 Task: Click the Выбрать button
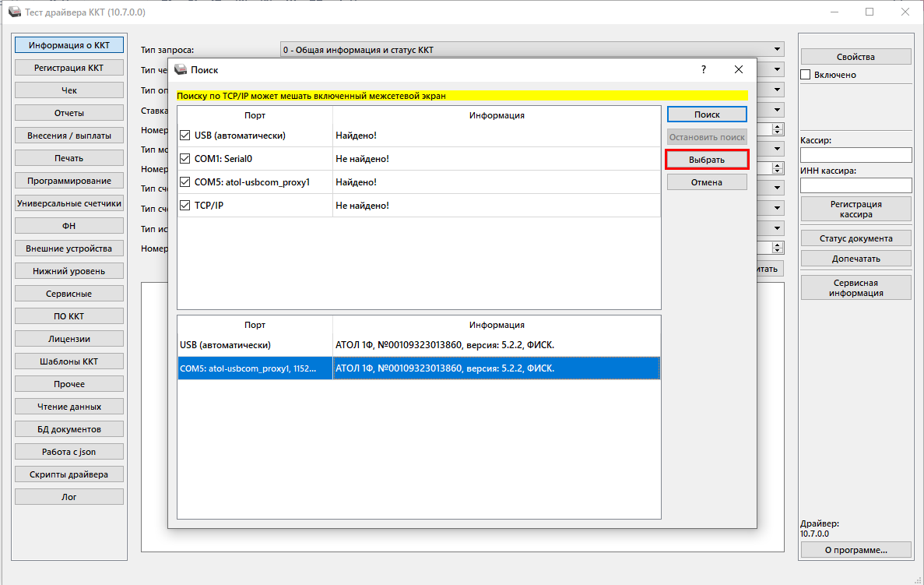pyautogui.click(x=707, y=160)
